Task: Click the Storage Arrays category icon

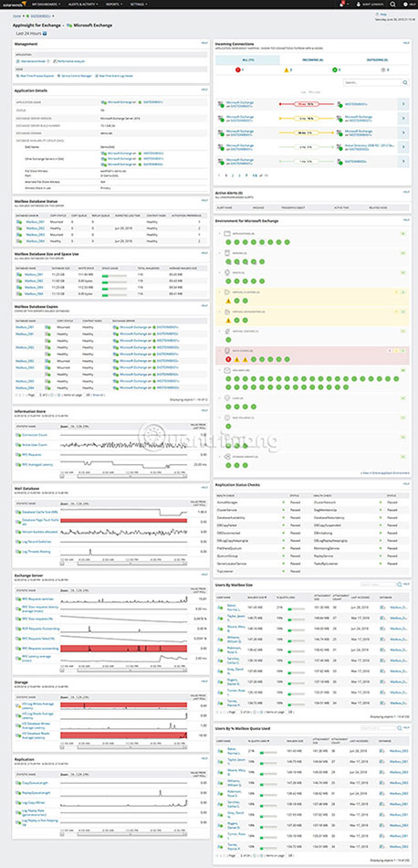Action: 226,457
